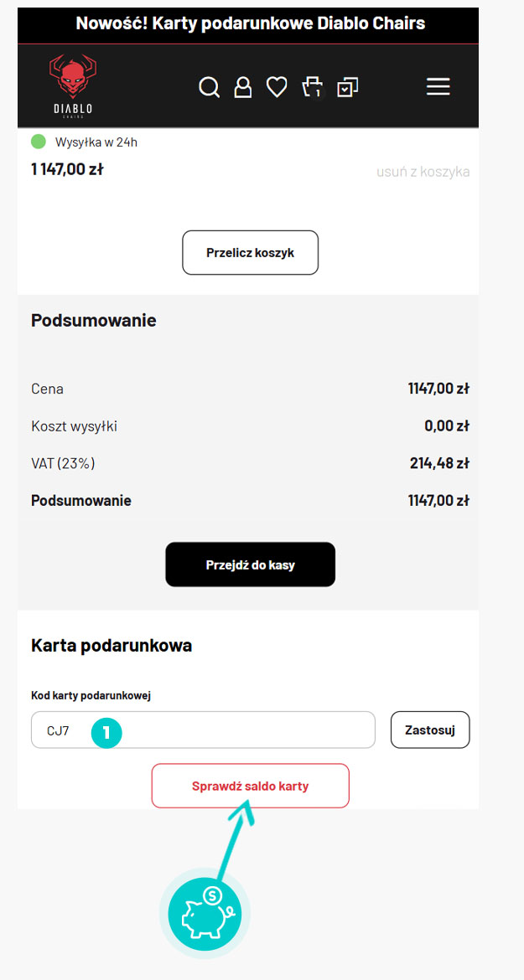The image size is (524, 980).
Task: Open the hamburger navigation menu
Action: [438, 86]
